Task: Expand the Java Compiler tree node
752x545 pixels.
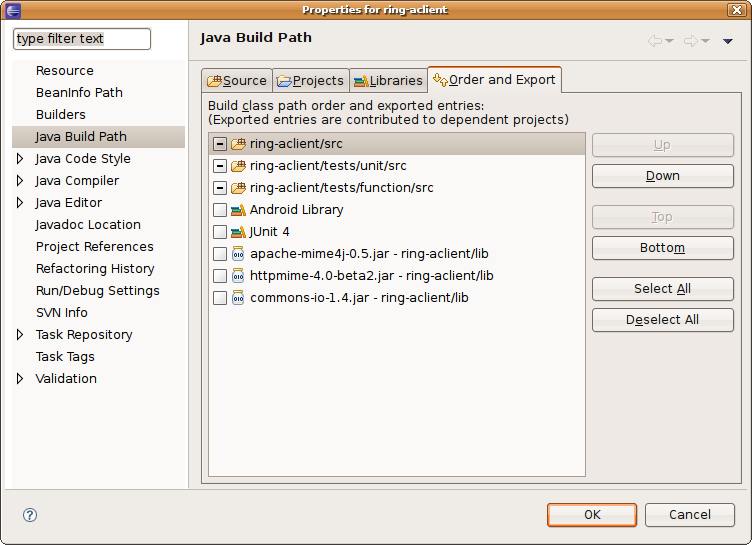Action: (x=20, y=180)
